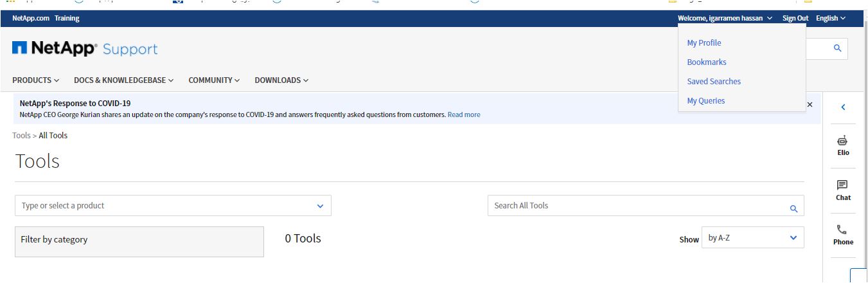Select My Profile from user menu
The width and height of the screenshot is (868, 283).
tap(704, 43)
